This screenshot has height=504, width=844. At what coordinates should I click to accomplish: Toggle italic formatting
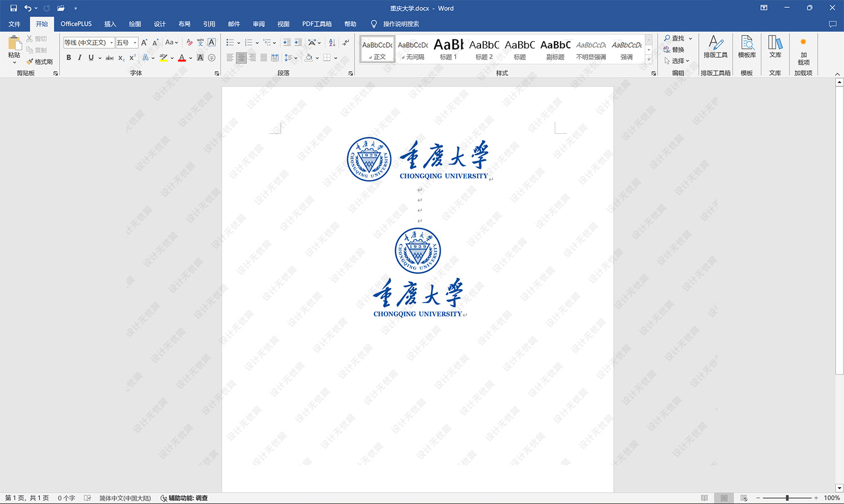79,57
